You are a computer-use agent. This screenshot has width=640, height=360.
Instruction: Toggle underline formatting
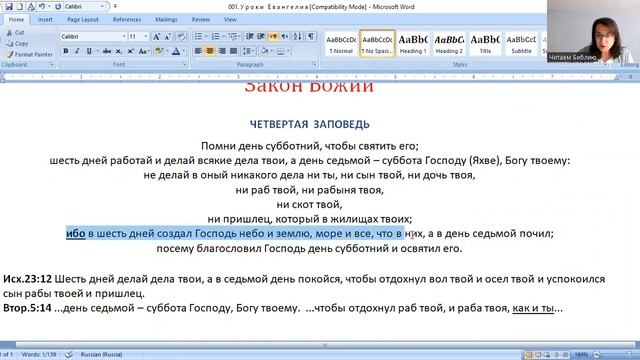click(89, 51)
